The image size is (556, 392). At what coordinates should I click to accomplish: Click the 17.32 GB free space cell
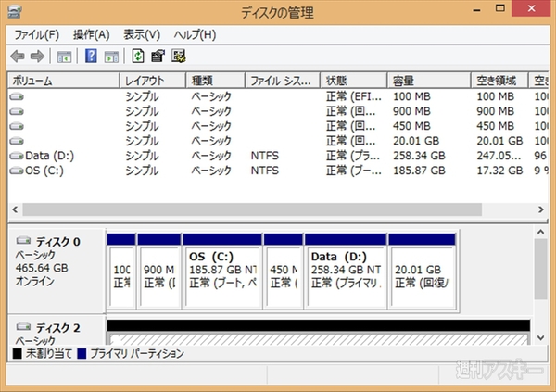click(x=499, y=171)
